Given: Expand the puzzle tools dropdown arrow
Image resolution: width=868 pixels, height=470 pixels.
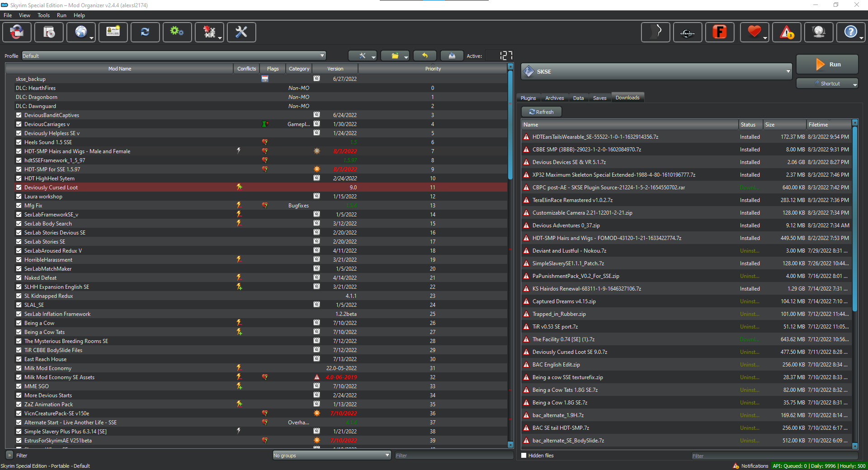Looking at the screenshot, I should 220,38.
